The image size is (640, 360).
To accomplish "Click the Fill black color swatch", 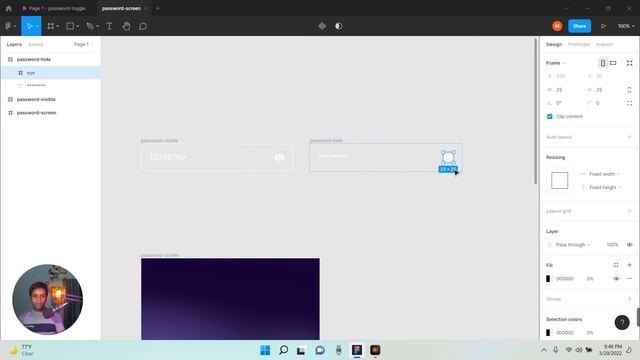I will (x=548, y=278).
